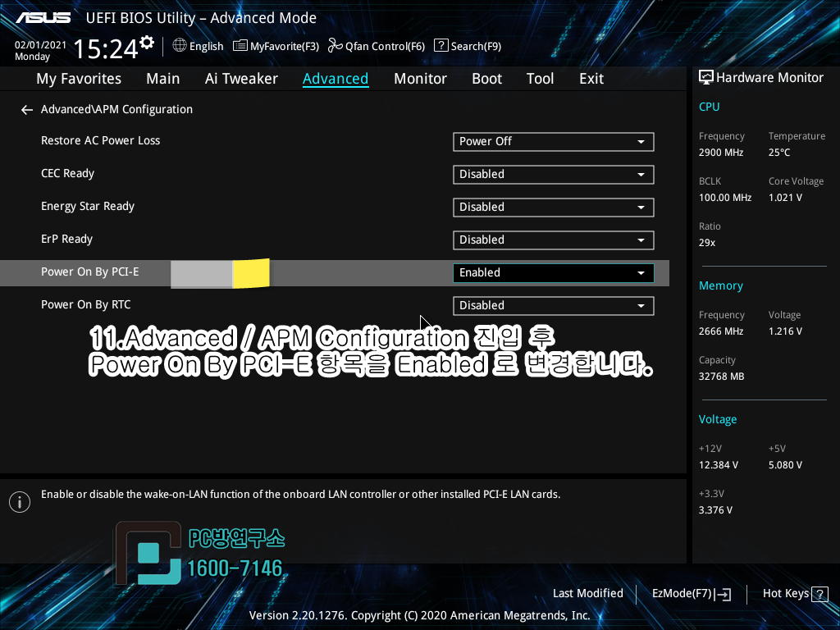Click +5V value 5.080 V

coord(785,466)
